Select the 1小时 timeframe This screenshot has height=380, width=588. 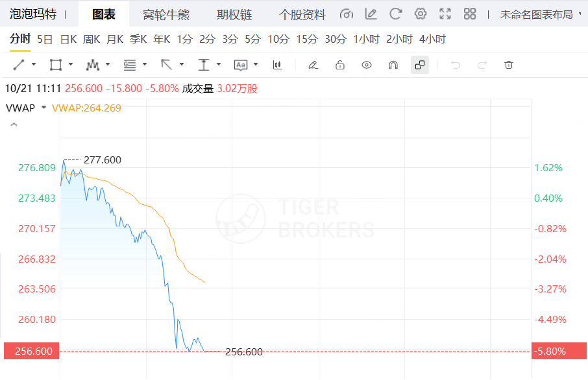pyautogui.click(x=367, y=39)
